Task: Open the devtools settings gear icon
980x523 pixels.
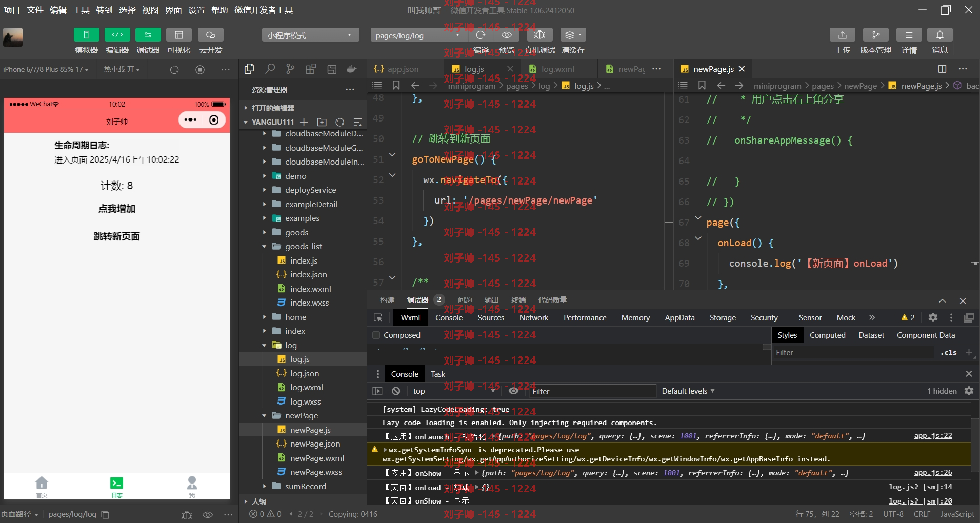Action: point(933,318)
